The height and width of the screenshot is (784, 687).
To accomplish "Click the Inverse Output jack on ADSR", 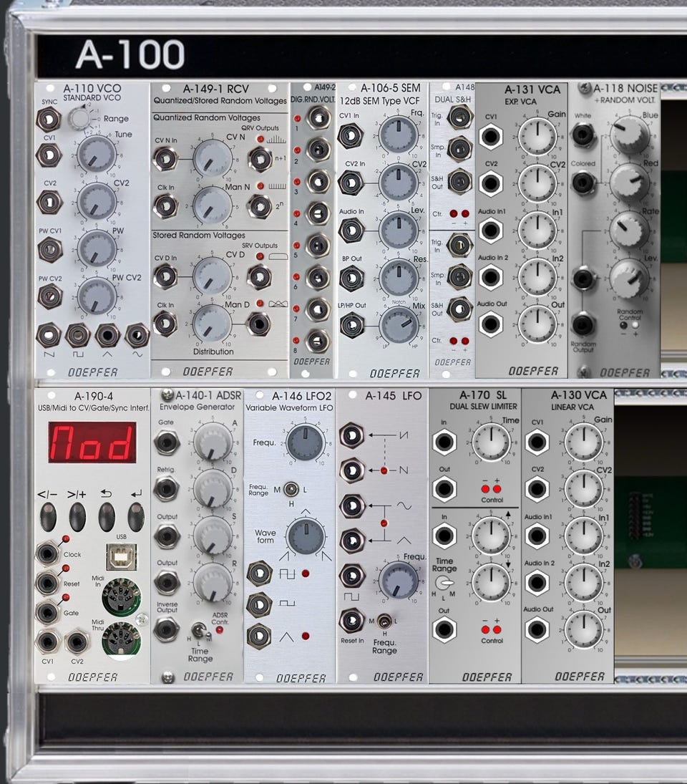I will pos(166,629).
